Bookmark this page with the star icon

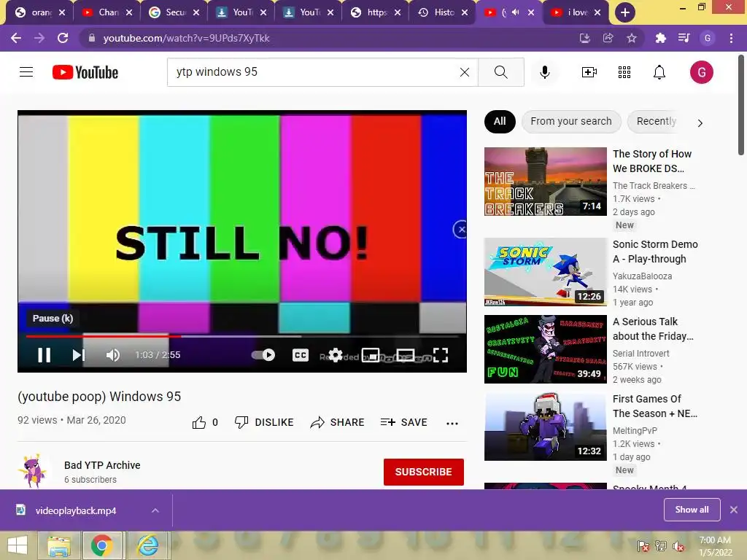[x=631, y=38]
